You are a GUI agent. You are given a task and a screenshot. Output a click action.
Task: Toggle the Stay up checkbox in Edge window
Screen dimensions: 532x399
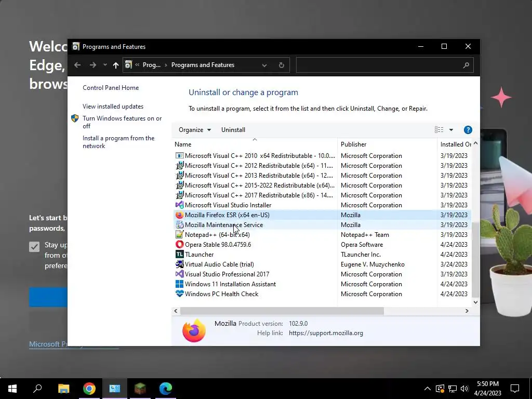pos(34,247)
